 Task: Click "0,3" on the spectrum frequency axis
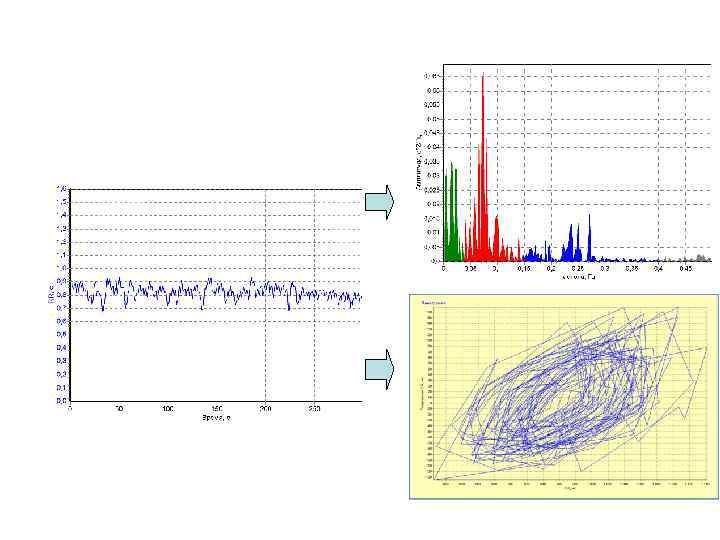pos(605,268)
